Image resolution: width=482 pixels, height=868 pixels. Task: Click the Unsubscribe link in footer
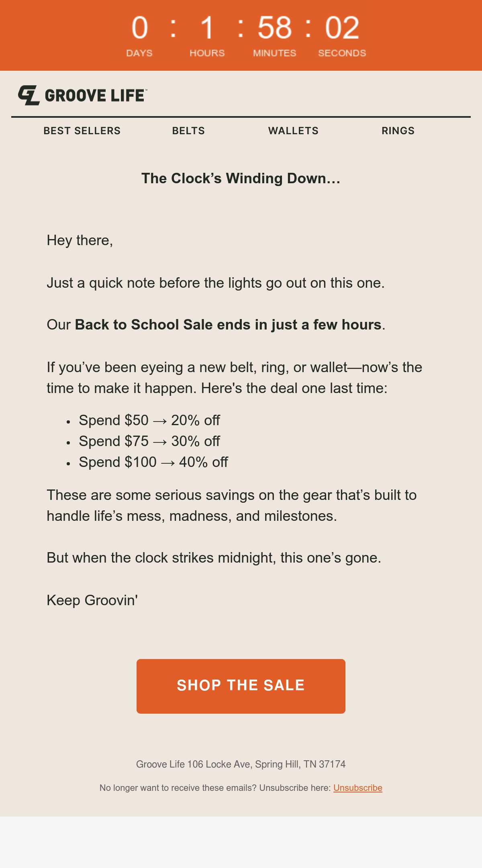[358, 788]
